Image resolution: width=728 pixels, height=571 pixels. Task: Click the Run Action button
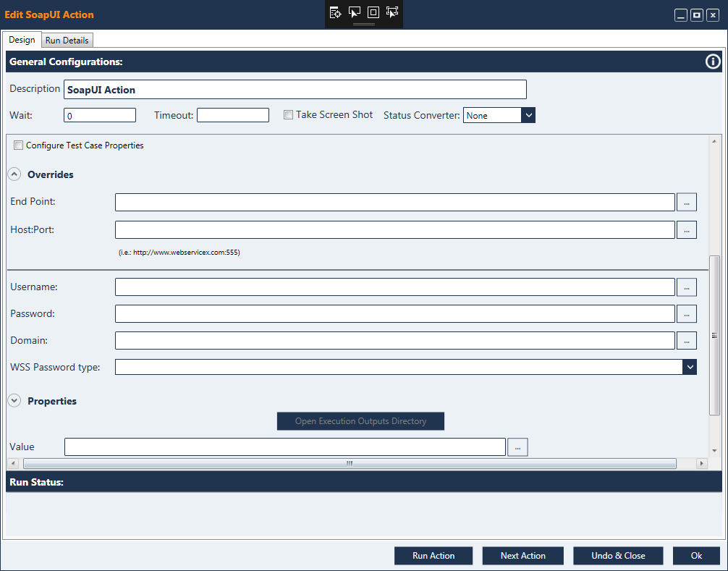coord(433,556)
